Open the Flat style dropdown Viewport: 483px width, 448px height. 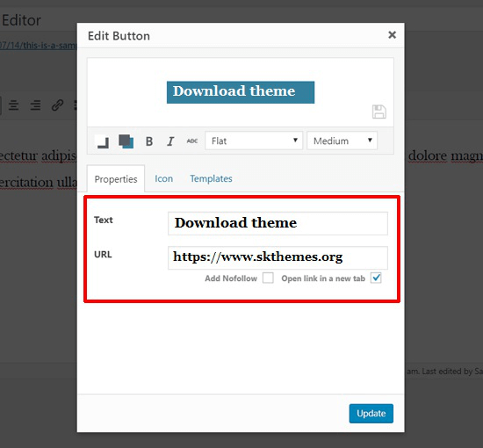[254, 141]
